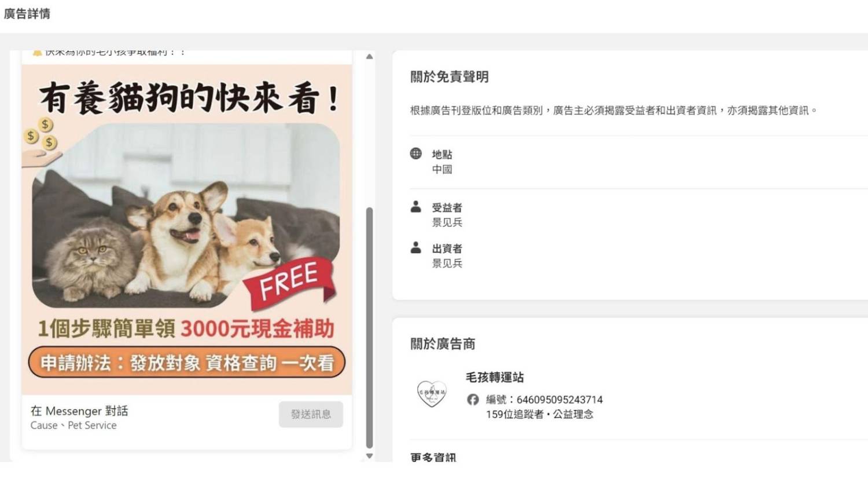
Task: Click the orange 申請辦法 banner in the ad
Action: (x=186, y=363)
